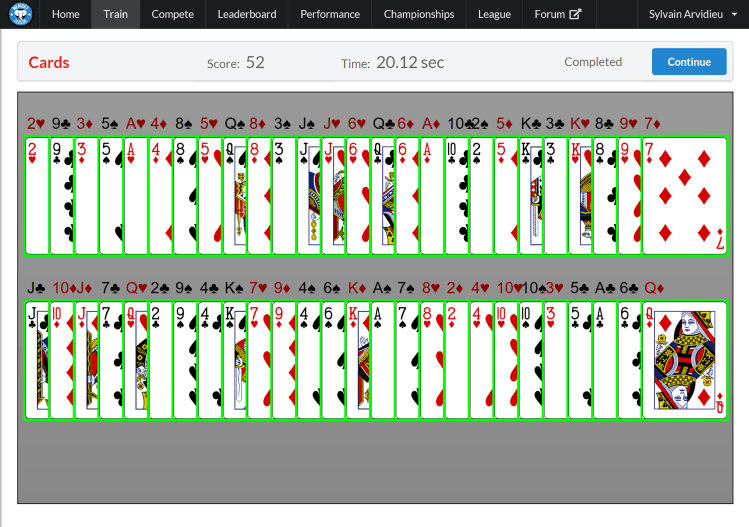The width and height of the screenshot is (749, 527).
Task: Go to the Home menu item
Action: pyautogui.click(x=65, y=15)
